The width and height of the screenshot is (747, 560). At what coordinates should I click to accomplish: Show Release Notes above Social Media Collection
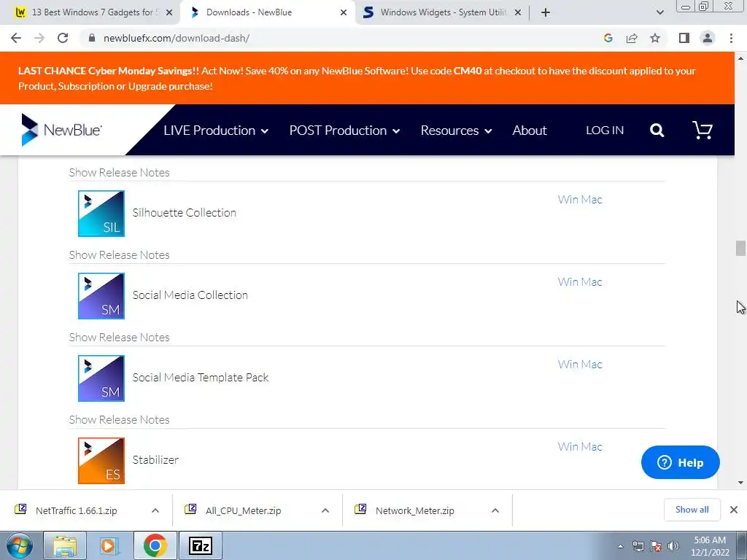click(x=119, y=254)
